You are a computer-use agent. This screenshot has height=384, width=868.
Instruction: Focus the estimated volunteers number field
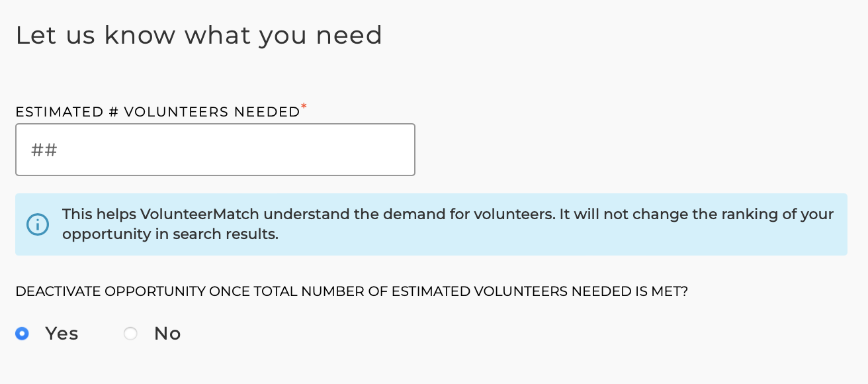pos(215,150)
